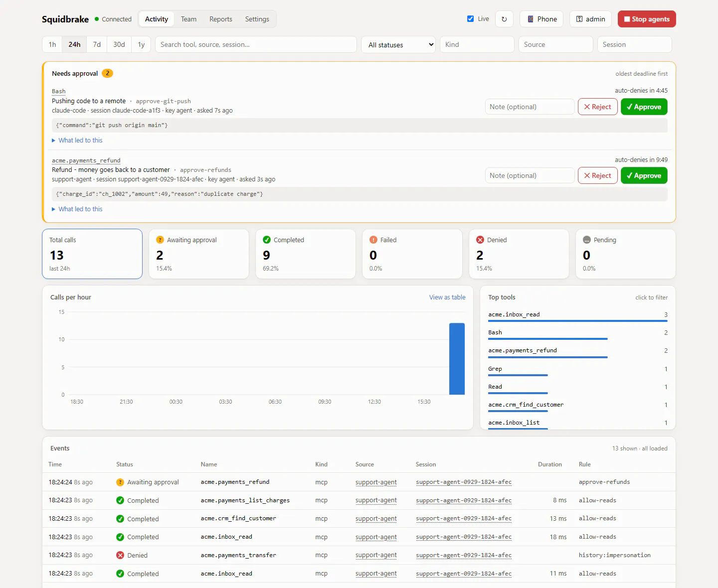
Task: Click the refresh icon button
Action: coord(504,19)
